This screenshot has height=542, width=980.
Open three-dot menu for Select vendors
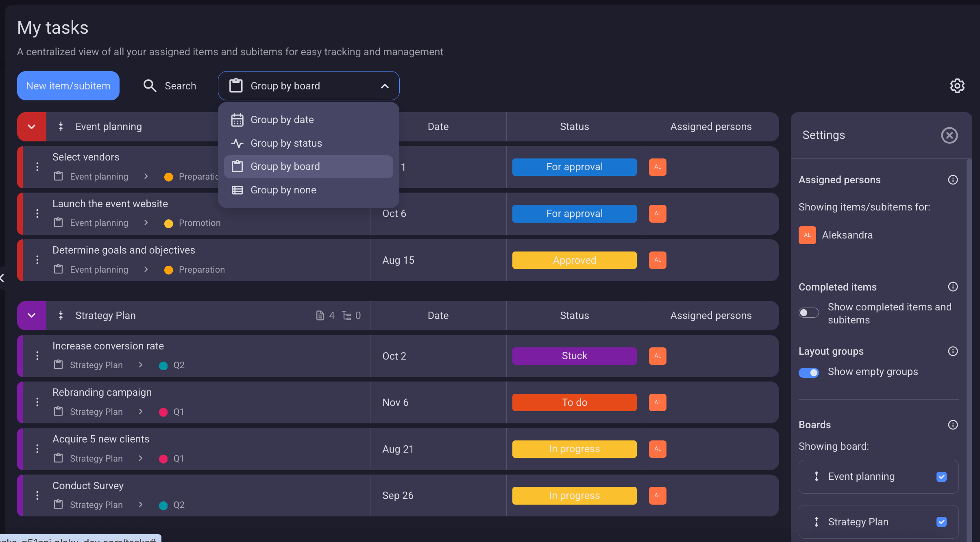37,167
